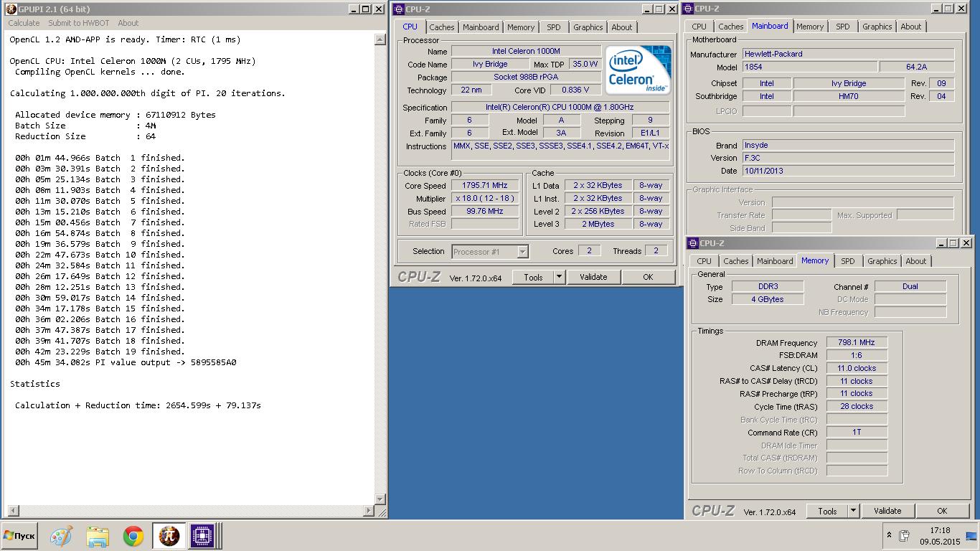This screenshot has width=980, height=551.
Task: Click the Specification field Intel(R) Celeron(R)
Action: [x=560, y=107]
